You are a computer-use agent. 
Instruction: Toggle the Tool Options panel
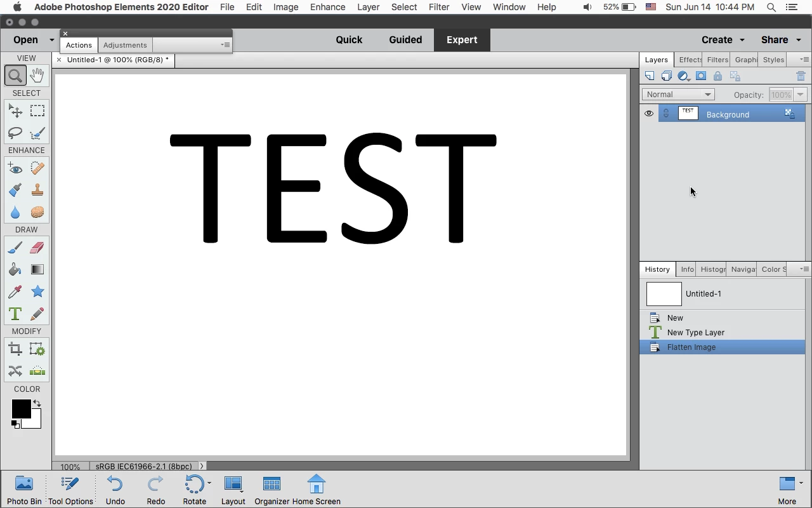70,490
